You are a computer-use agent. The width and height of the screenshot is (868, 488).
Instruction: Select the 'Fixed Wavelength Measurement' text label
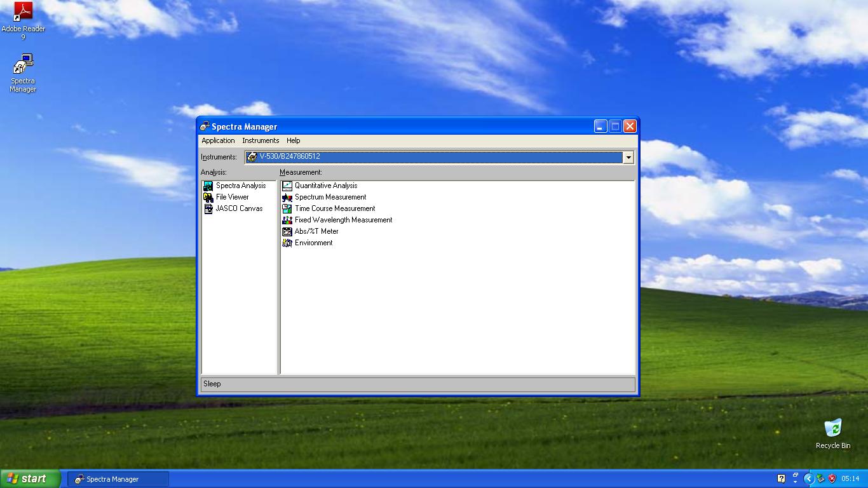[344, 220]
